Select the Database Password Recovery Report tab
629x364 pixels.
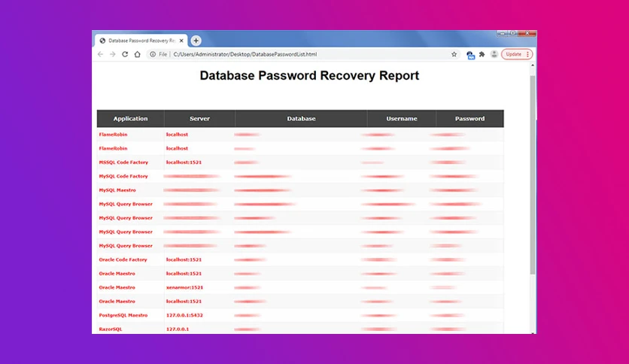141,41
